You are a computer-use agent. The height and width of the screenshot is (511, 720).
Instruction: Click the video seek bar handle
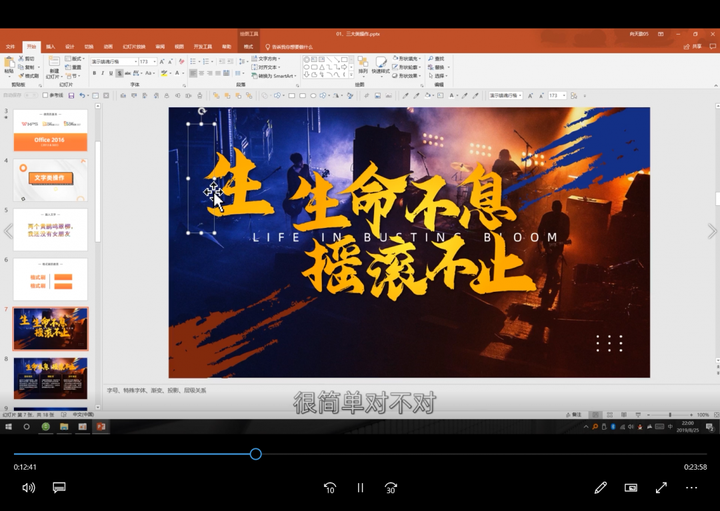pyautogui.click(x=256, y=454)
